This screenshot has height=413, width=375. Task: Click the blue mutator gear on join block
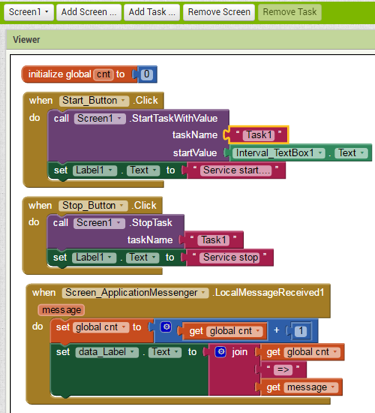[x=220, y=352]
